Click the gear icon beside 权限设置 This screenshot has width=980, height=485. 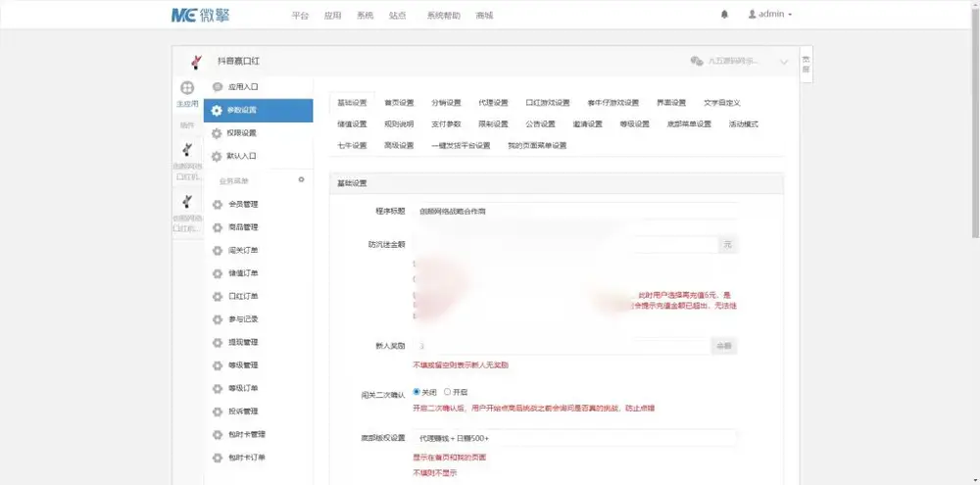[x=217, y=133]
